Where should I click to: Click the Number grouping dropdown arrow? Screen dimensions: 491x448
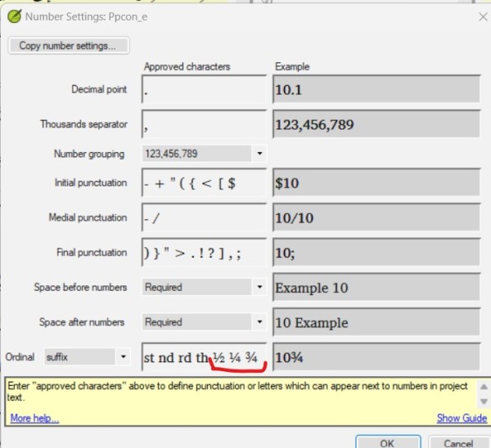click(x=259, y=154)
